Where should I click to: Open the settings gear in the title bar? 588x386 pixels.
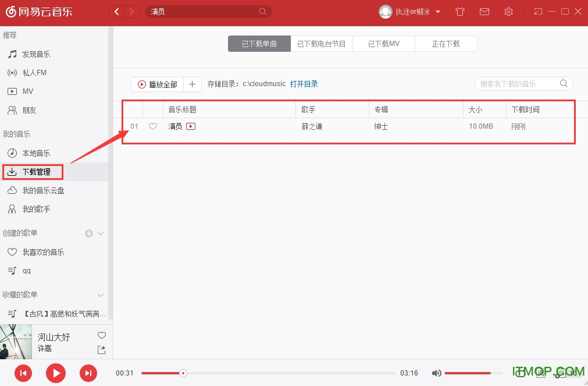[x=508, y=11]
